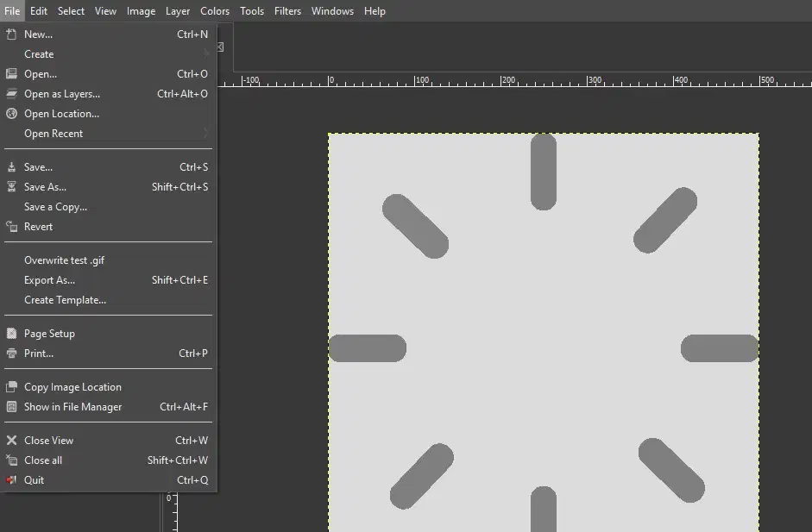This screenshot has height=532, width=812.
Task: Click the Open Location globe icon
Action: pos(11,113)
